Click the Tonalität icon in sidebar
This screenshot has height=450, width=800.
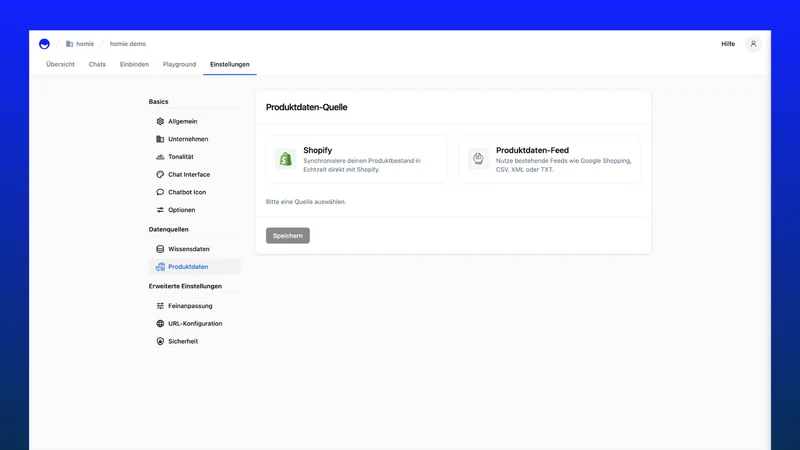click(x=160, y=157)
